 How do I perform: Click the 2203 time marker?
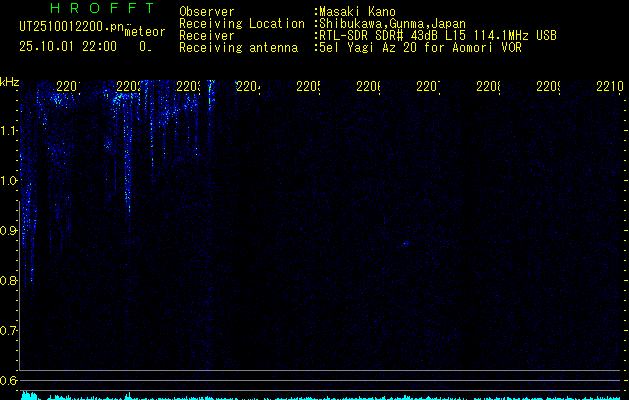point(189,86)
